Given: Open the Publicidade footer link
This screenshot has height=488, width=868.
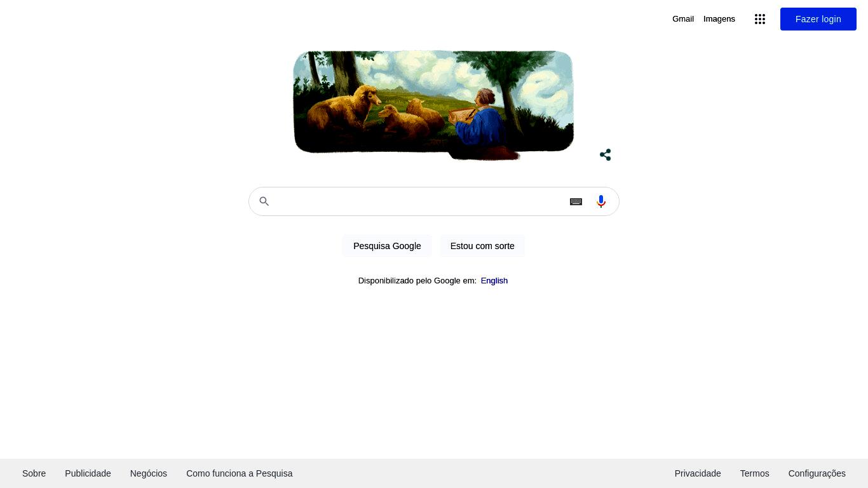Looking at the screenshot, I should click(x=88, y=473).
